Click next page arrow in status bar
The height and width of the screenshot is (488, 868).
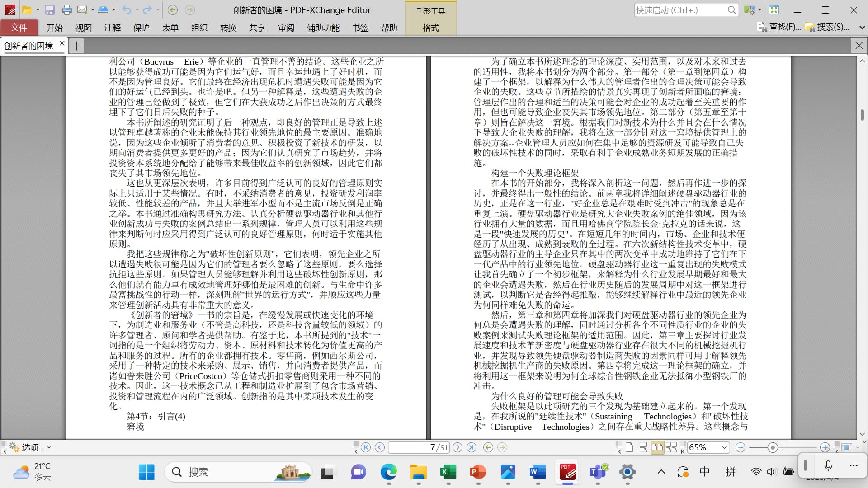tap(458, 447)
